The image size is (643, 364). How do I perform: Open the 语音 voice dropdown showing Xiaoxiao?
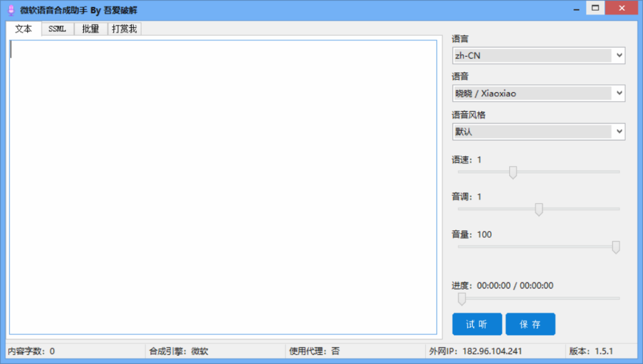538,93
